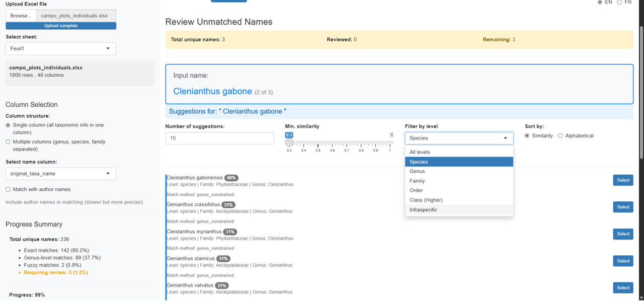Screen dimensions: 644x303
Task: Select Family from the level filter options
Action: tap(417, 181)
